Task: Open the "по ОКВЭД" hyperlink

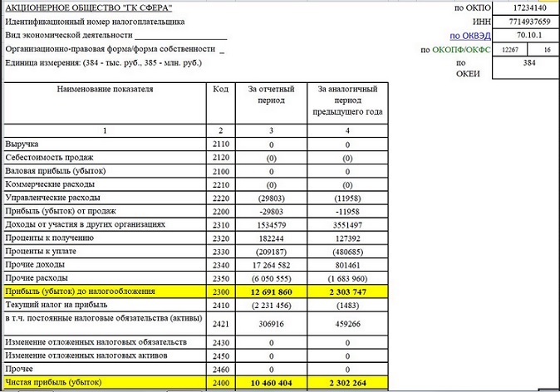Action: pos(465,36)
